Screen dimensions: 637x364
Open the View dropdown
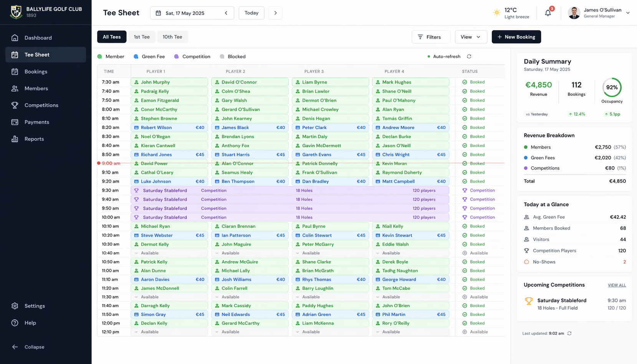pos(471,36)
